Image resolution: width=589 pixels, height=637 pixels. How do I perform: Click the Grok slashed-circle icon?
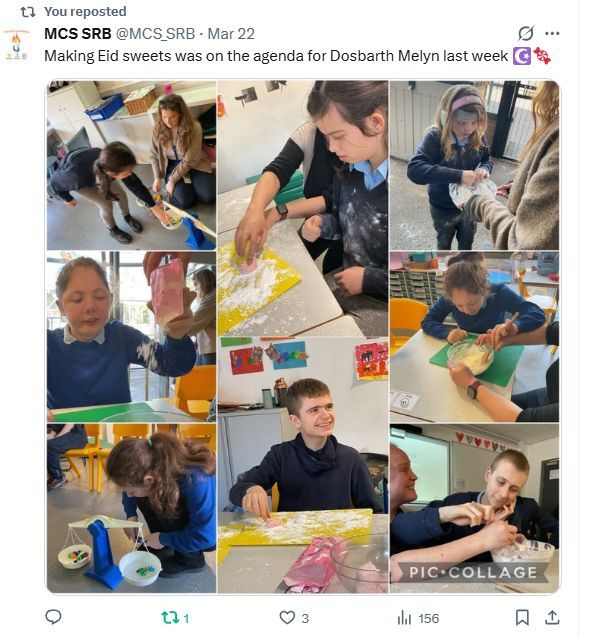tap(526, 33)
